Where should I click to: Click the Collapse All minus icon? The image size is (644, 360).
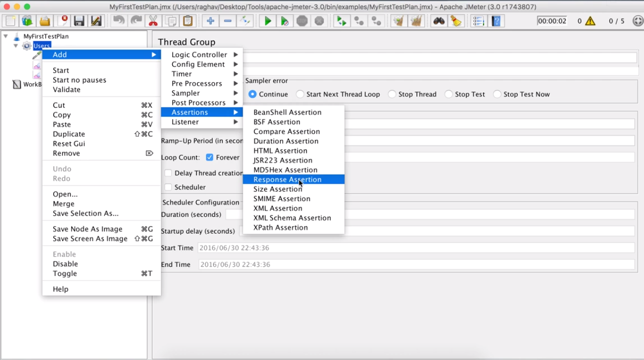click(227, 21)
